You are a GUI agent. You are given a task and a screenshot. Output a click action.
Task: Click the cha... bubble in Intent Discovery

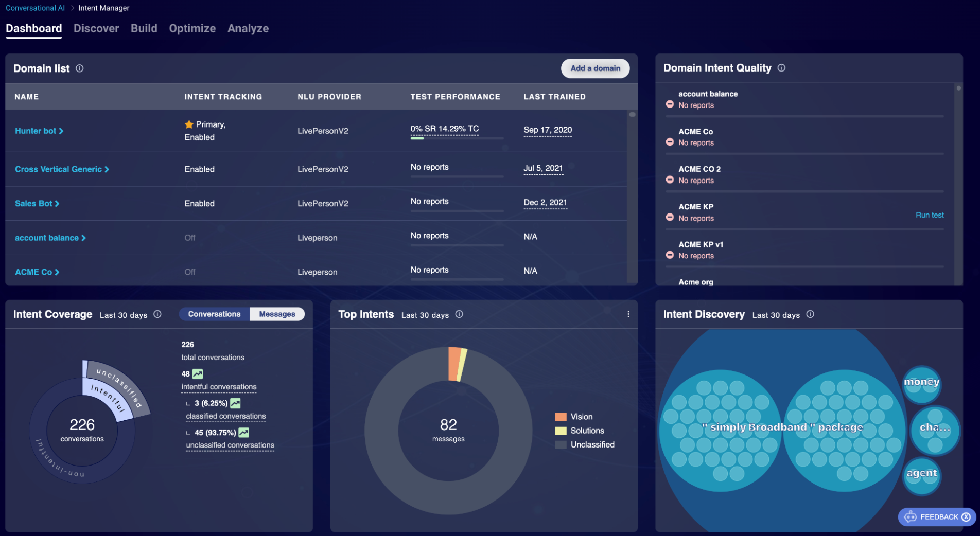pyautogui.click(x=935, y=431)
